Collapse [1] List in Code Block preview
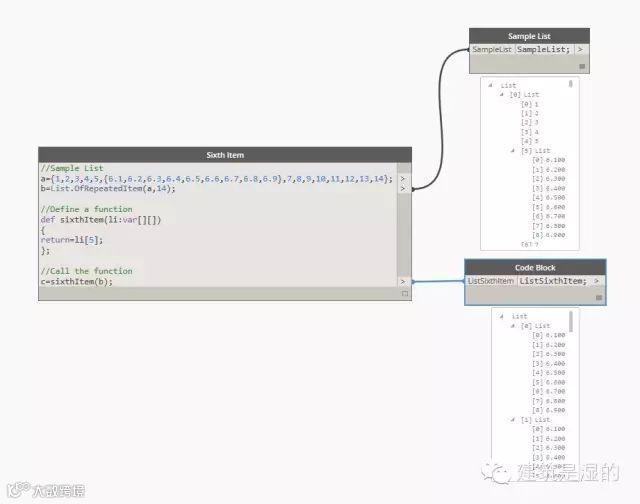Image resolution: width=640 pixels, height=504 pixels. click(513, 420)
